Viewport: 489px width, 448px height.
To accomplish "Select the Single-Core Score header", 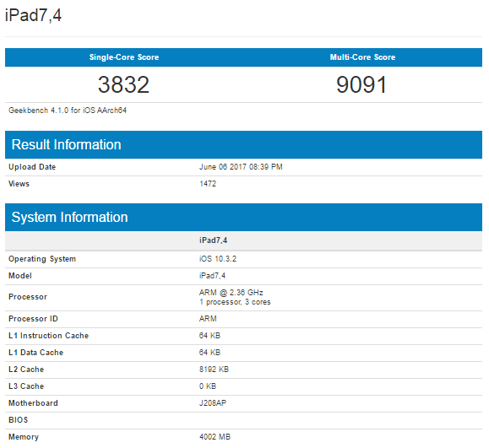I will 124,57.
